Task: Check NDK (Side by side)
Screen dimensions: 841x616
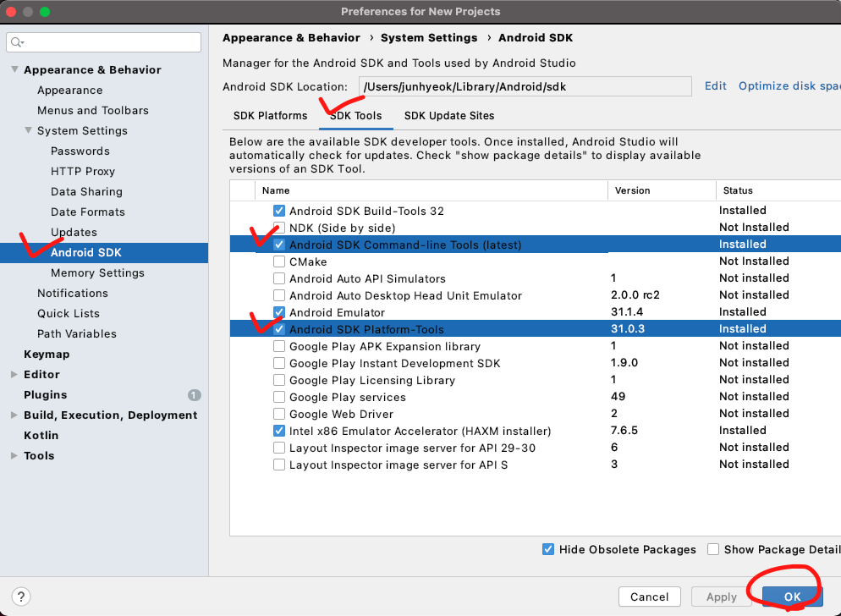Action: click(x=279, y=228)
